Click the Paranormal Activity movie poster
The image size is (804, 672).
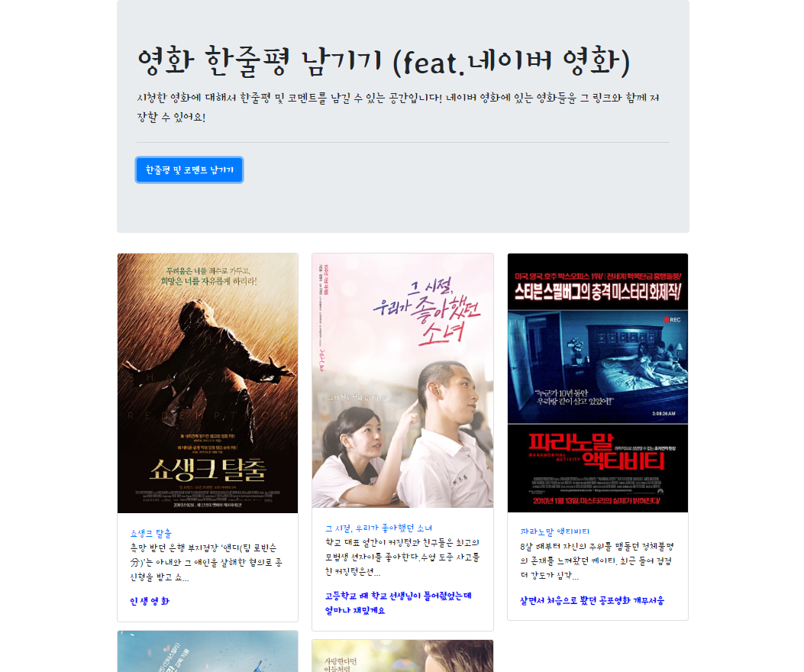[x=598, y=383]
